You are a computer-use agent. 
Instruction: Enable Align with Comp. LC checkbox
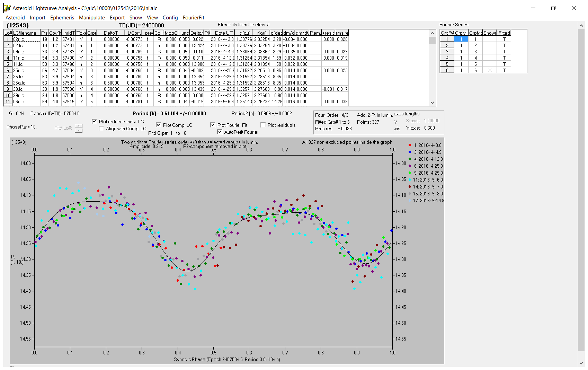101,129
